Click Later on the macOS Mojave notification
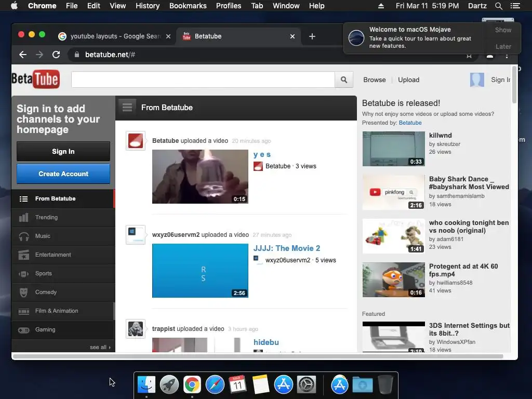Viewport: 532px width, 399px height. pyautogui.click(x=503, y=46)
